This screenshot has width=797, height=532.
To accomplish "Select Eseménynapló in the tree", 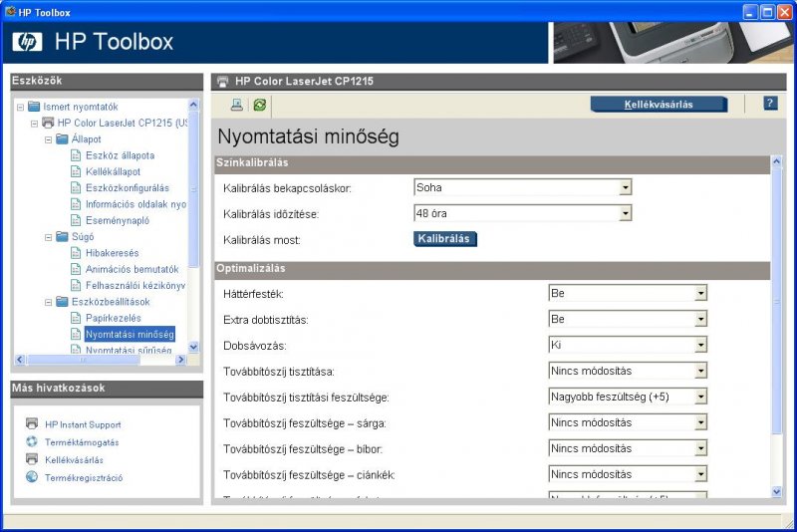I will (x=118, y=220).
